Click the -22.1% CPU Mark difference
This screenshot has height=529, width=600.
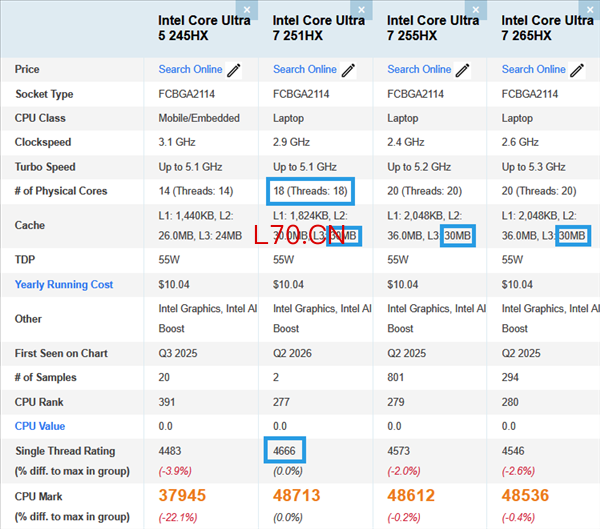(x=178, y=518)
